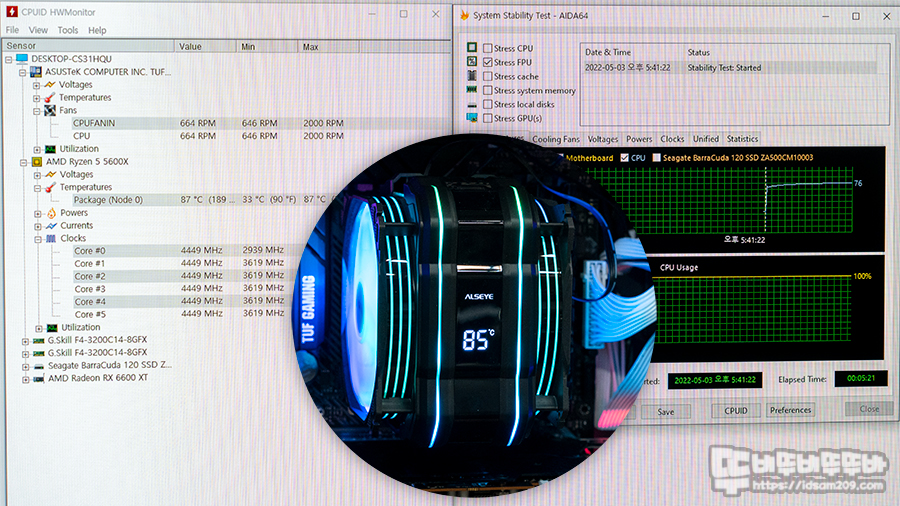The height and width of the screenshot is (506, 900).
Task: Click the AMD Ryzen 5 5600X chip icon
Action: pyautogui.click(x=37, y=162)
